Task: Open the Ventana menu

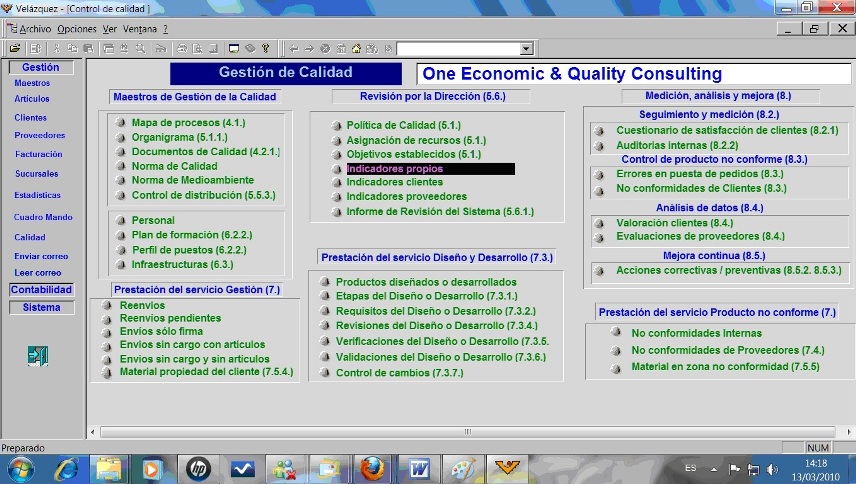Action: point(140,29)
